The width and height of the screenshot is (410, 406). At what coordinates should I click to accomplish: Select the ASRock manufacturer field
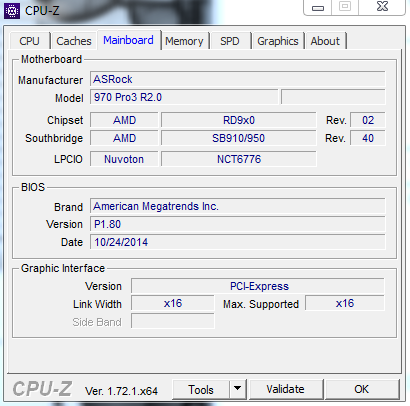[x=238, y=79]
